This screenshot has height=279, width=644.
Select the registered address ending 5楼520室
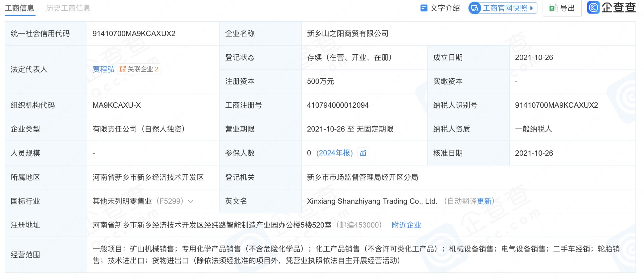(x=212, y=225)
